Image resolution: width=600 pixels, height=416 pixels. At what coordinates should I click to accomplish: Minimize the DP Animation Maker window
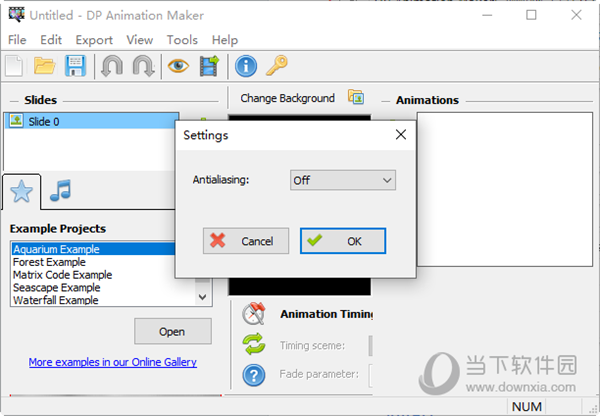click(487, 15)
